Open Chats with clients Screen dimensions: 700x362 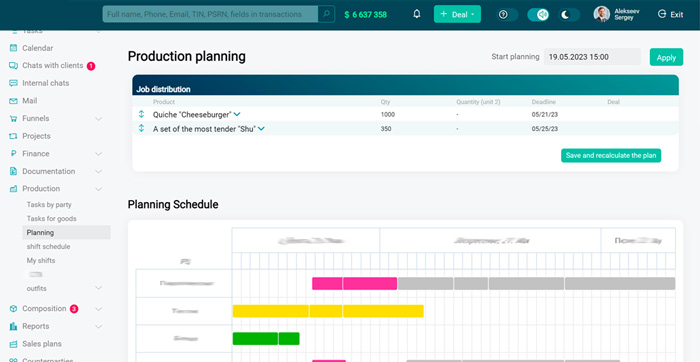tap(53, 66)
